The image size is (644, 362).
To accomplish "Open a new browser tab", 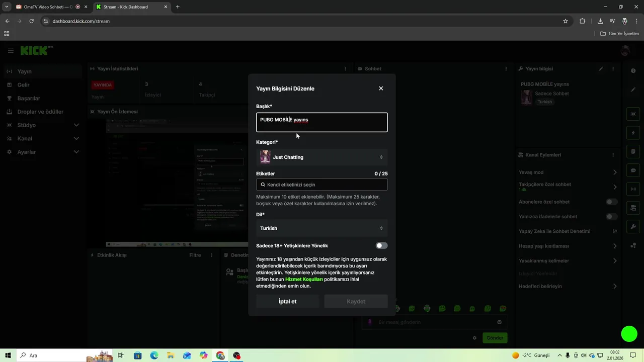I will coord(178,7).
